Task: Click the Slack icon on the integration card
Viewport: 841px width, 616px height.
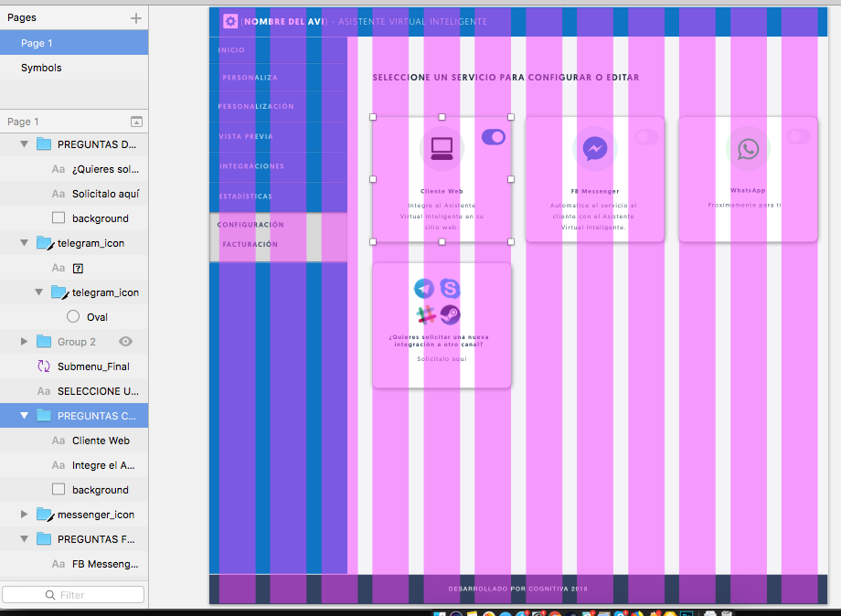Action: click(426, 314)
